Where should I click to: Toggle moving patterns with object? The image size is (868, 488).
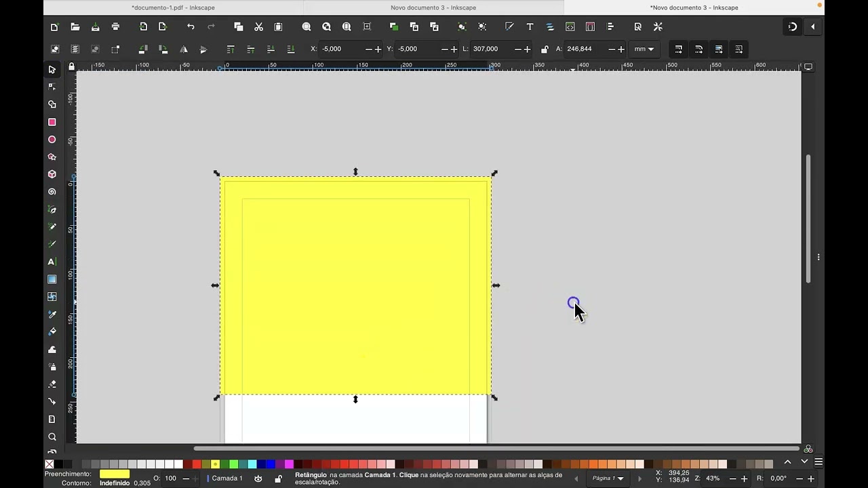coord(738,49)
